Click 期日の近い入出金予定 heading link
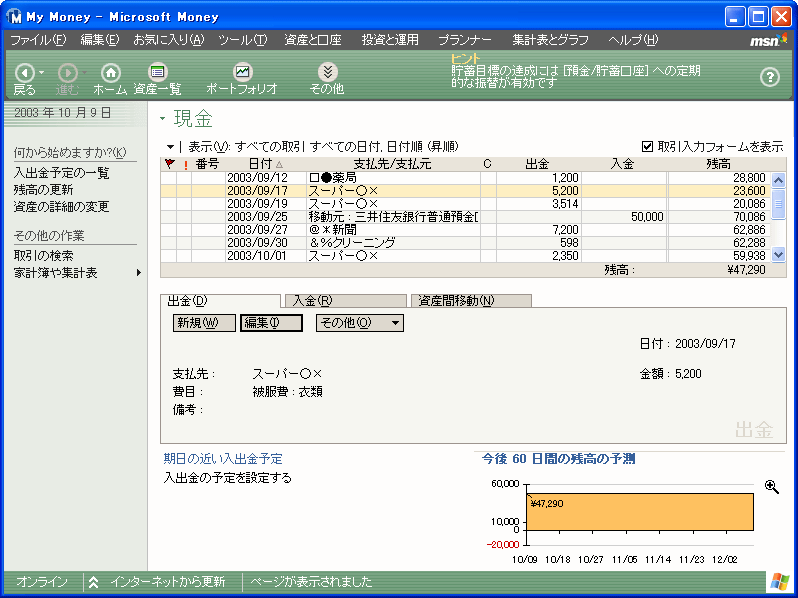 pos(223,459)
